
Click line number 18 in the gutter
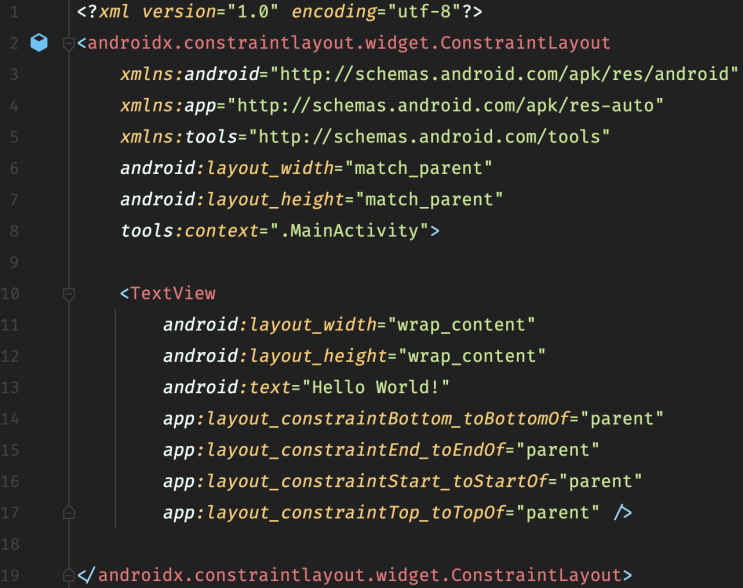click(10, 544)
